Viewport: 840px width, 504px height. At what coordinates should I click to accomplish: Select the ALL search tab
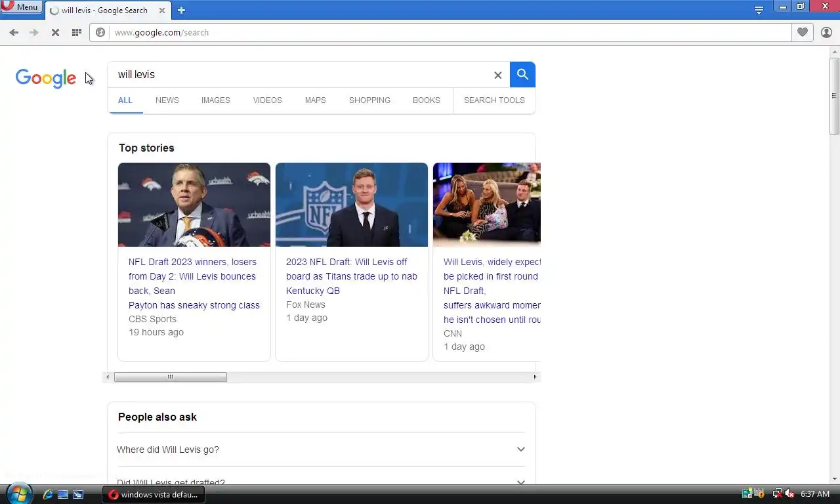125,100
